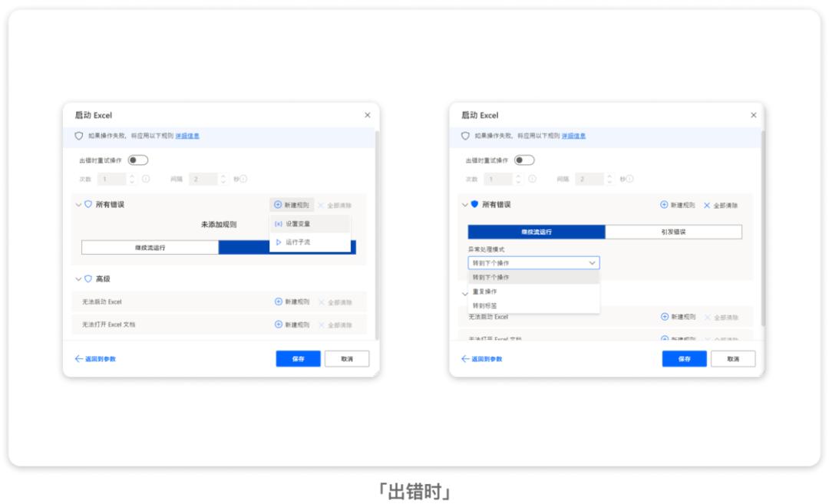Image resolution: width=829 pixels, height=504 pixels.
Task: Click 取消 button in right dialog
Action: click(733, 359)
